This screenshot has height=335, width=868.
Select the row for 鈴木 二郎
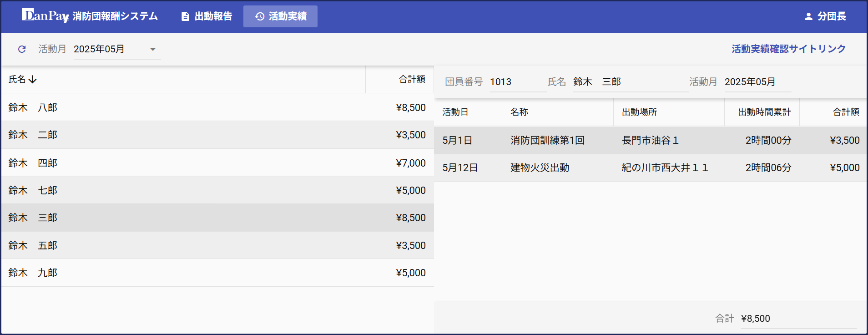pos(217,135)
